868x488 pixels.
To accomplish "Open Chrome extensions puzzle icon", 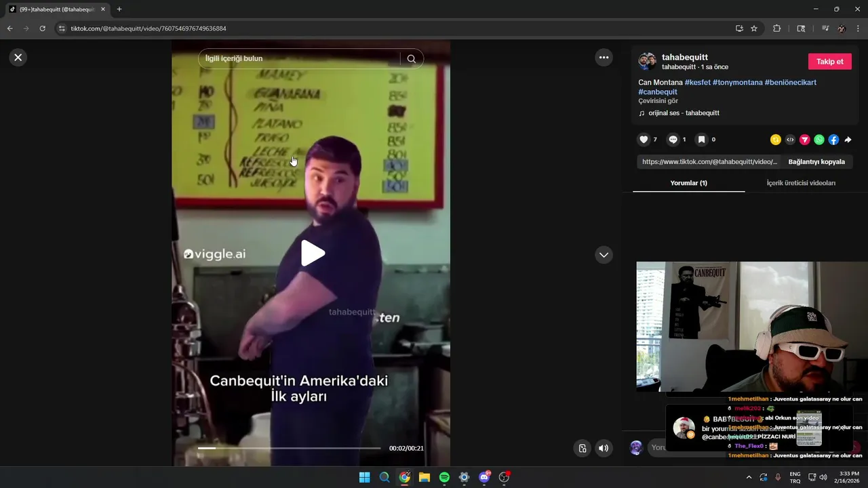I will coord(777,28).
